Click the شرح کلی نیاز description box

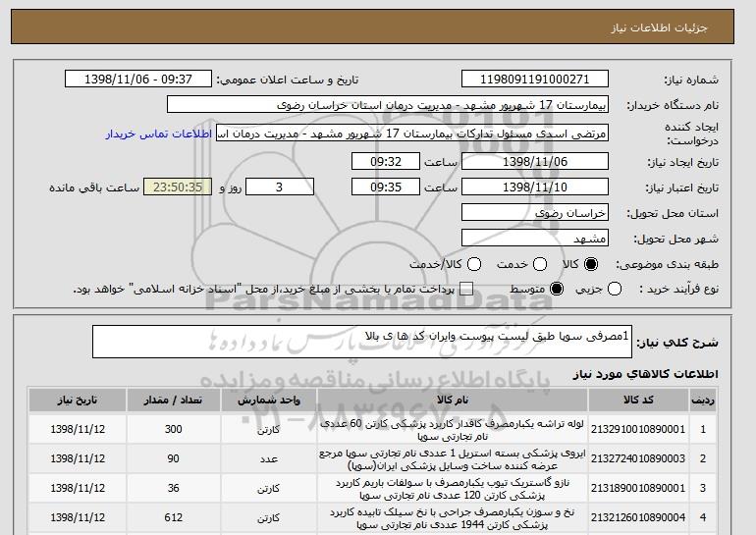point(362,342)
